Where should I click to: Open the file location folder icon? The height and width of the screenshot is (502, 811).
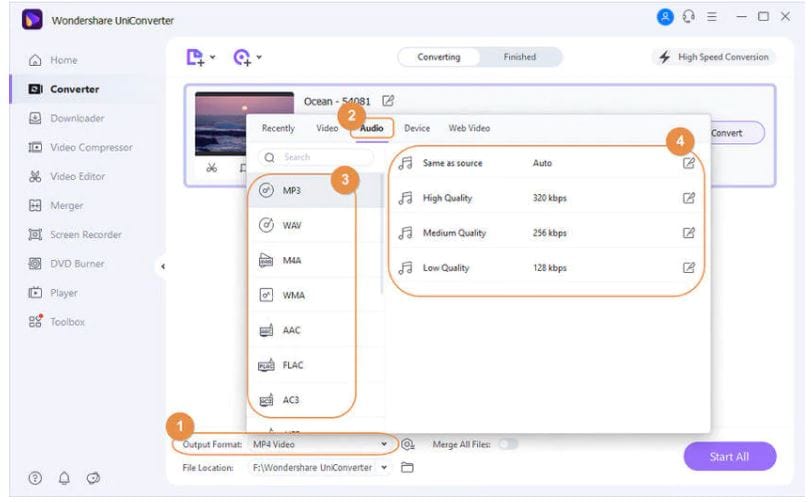pos(408,467)
